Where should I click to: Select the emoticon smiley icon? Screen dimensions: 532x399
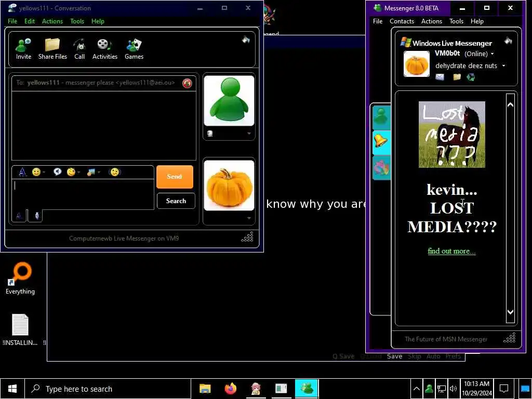(36, 172)
